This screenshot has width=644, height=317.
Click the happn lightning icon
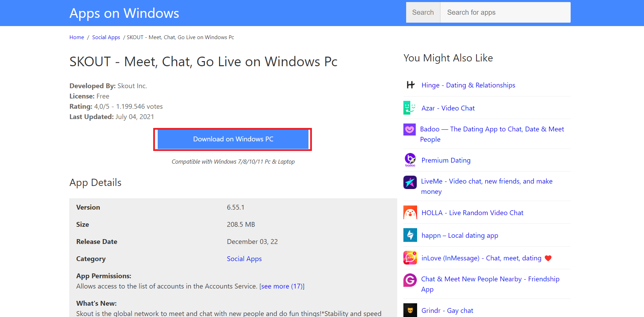click(x=410, y=235)
